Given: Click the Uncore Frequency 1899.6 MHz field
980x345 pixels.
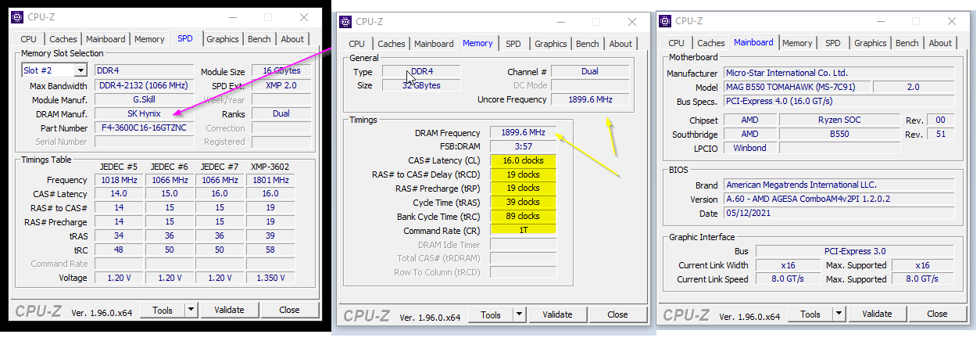Looking at the screenshot, I should tap(590, 99).
